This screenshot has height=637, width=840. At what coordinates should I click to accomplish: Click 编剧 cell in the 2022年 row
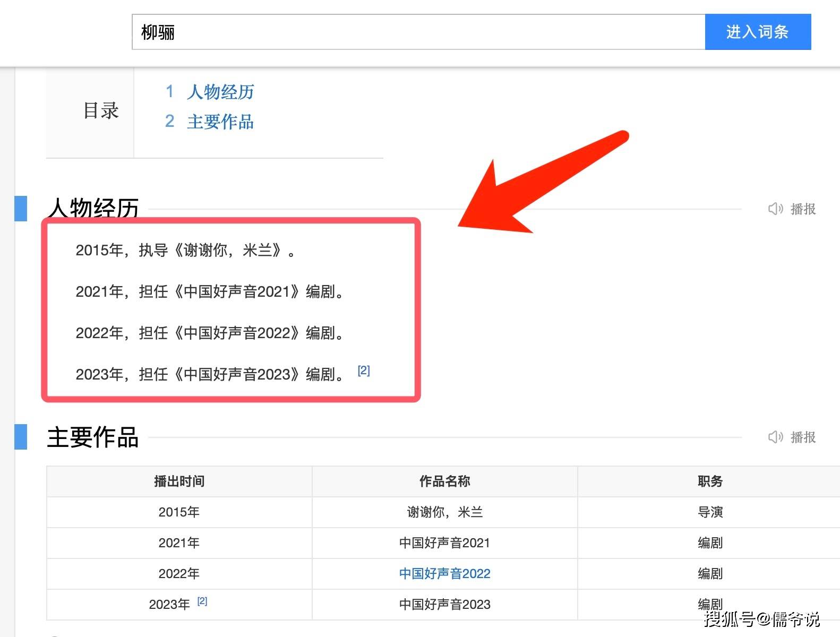pyautogui.click(x=710, y=574)
